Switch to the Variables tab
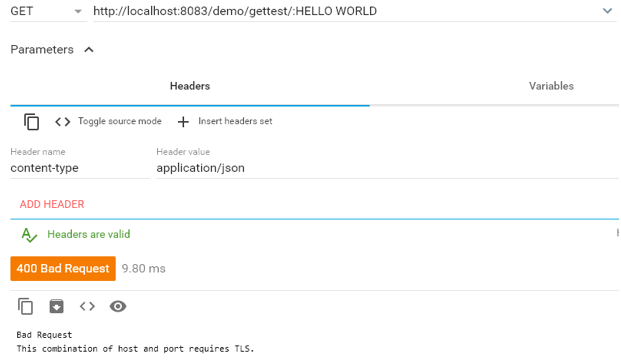Screen dimensions: 621x364 (x=551, y=86)
